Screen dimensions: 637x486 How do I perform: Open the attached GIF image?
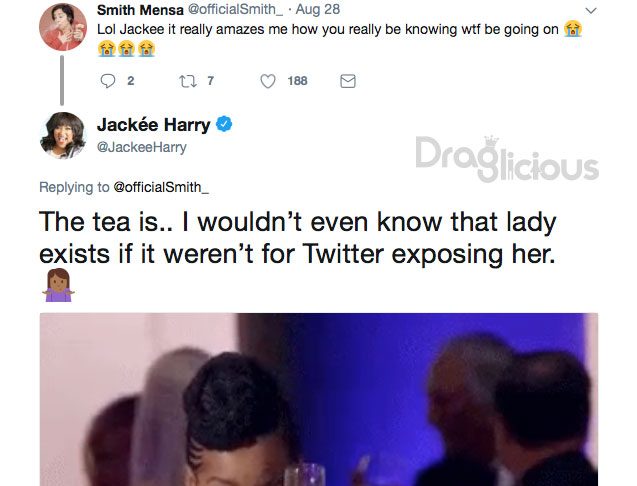point(319,399)
